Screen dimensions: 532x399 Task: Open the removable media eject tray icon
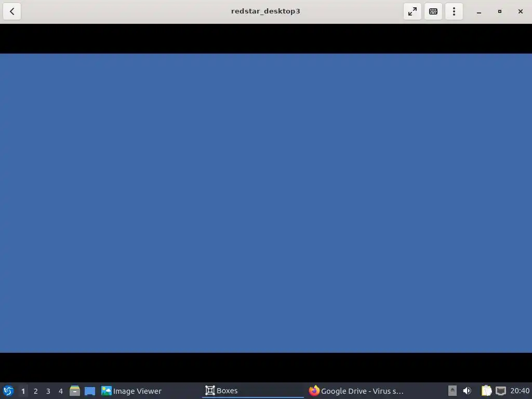(453, 391)
